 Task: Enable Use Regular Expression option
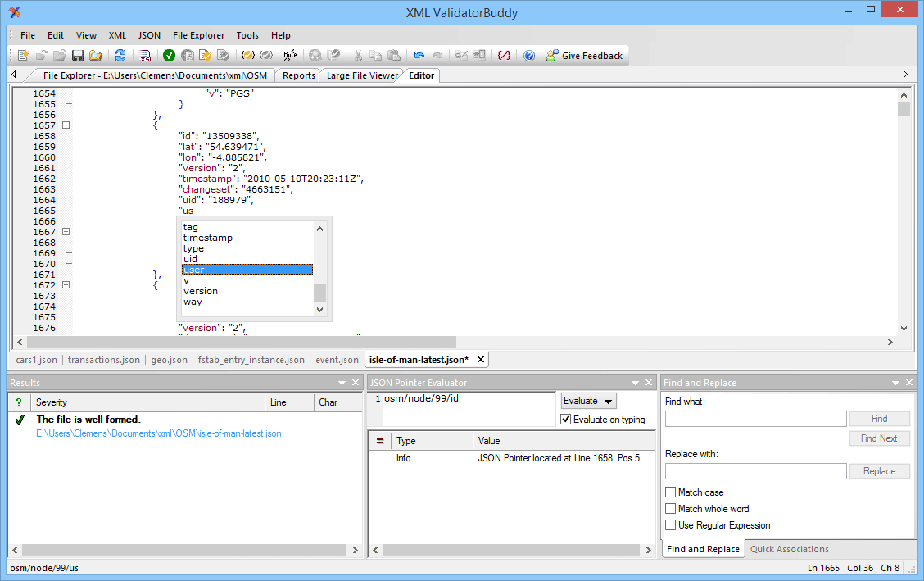[x=671, y=525]
